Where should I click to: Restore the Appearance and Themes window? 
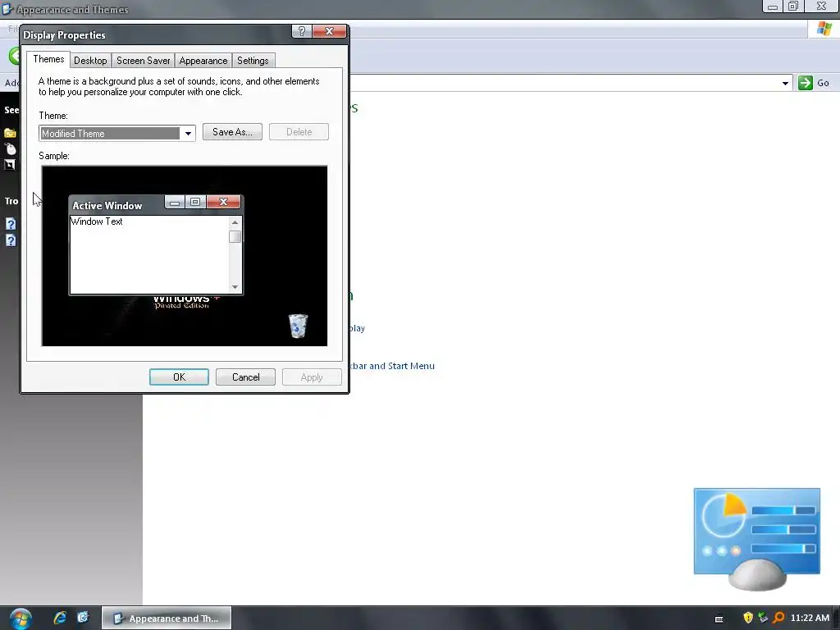[x=793, y=6]
